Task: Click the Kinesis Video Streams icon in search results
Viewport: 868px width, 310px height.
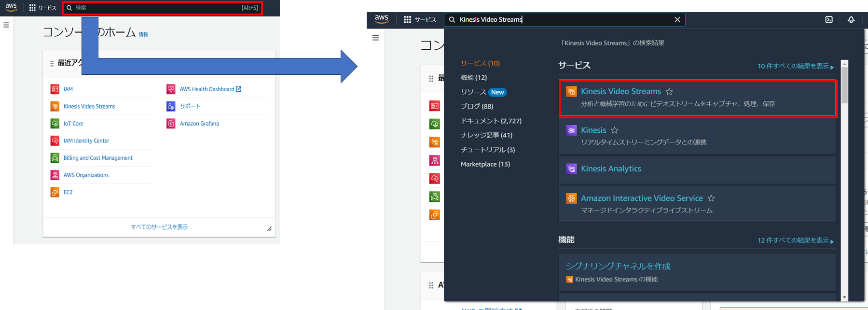Action: (571, 92)
